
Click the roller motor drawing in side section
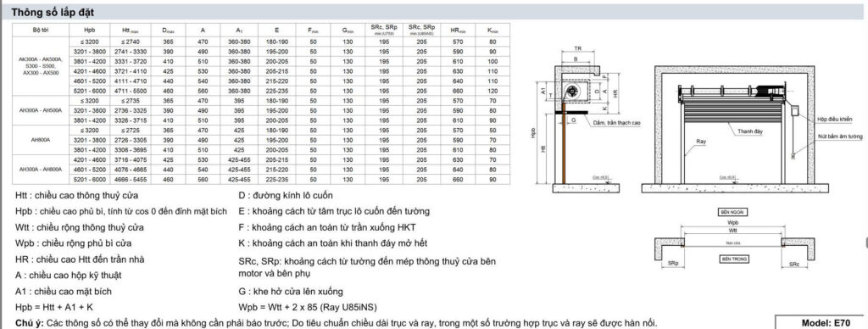571,92
